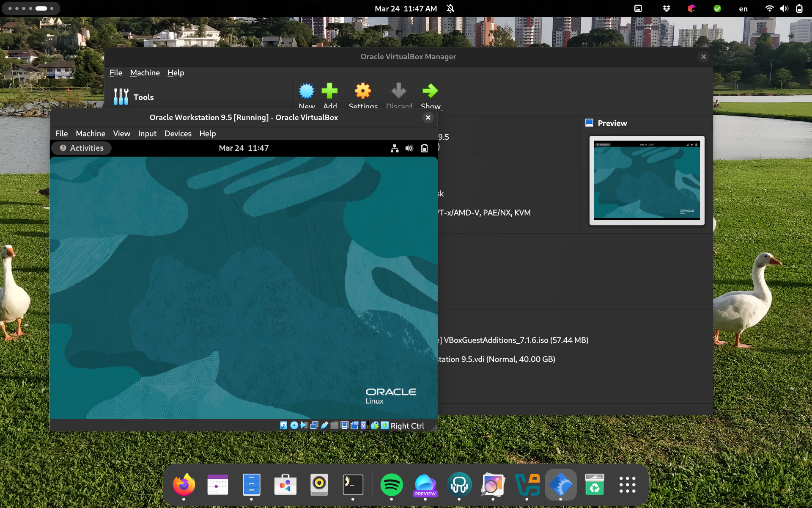Click the optical disk status icon
Screen dimensions: 812x508
tap(294, 425)
